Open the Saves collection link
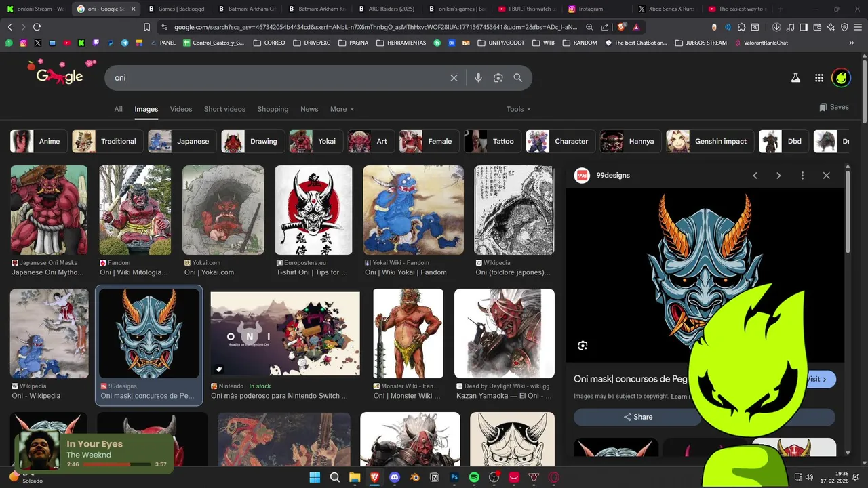 coord(834,107)
